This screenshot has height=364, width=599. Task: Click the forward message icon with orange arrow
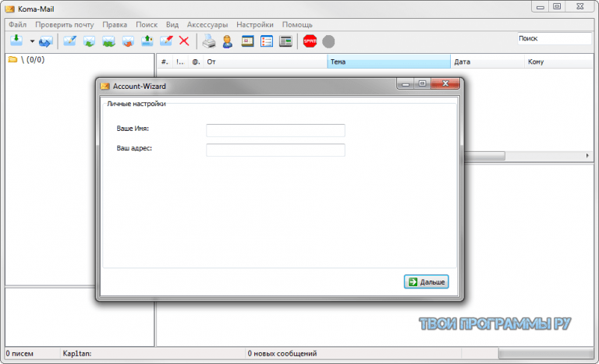[x=128, y=41]
